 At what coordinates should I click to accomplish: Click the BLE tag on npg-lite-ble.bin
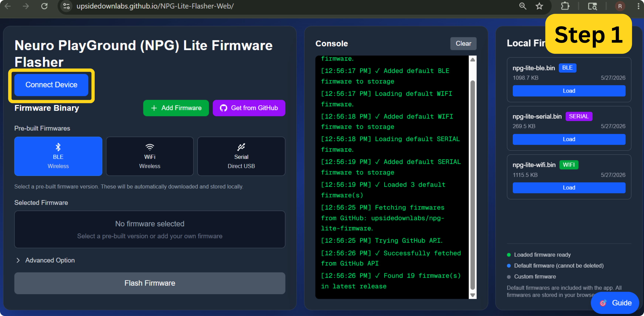click(x=567, y=68)
